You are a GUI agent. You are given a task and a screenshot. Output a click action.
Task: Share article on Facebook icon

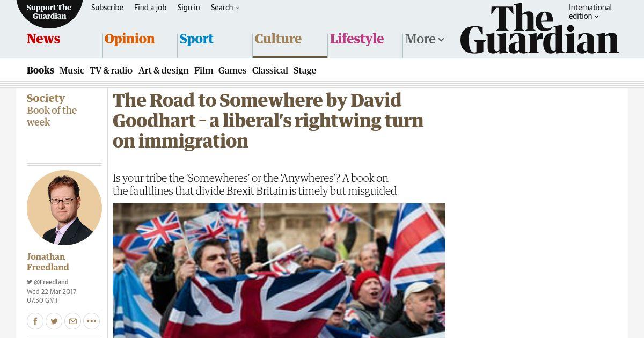tap(35, 321)
